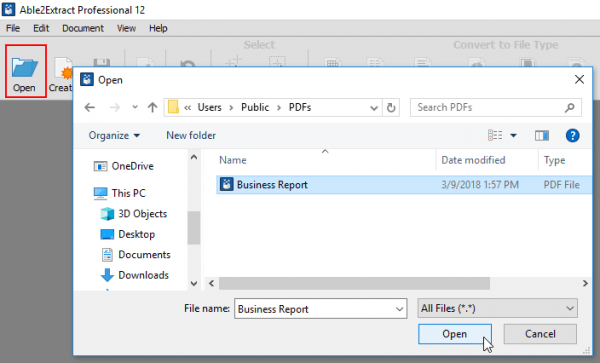The width and height of the screenshot is (600, 363).
Task: Expand the address path history dropdown
Action: point(374,108)
